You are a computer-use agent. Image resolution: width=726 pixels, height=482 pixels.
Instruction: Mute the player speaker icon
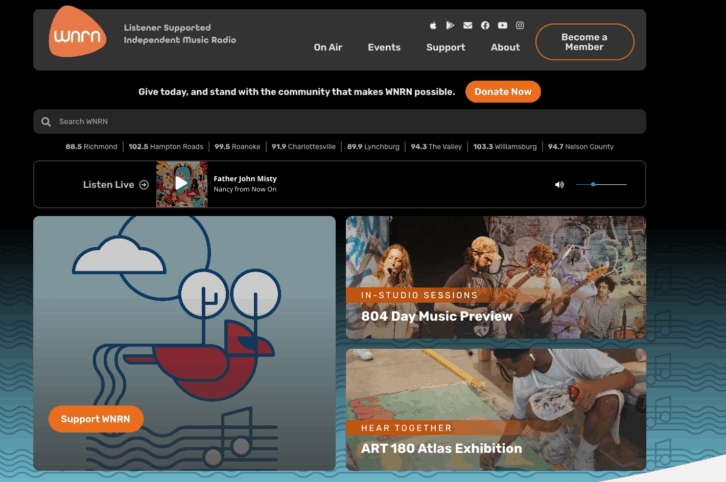559,185
